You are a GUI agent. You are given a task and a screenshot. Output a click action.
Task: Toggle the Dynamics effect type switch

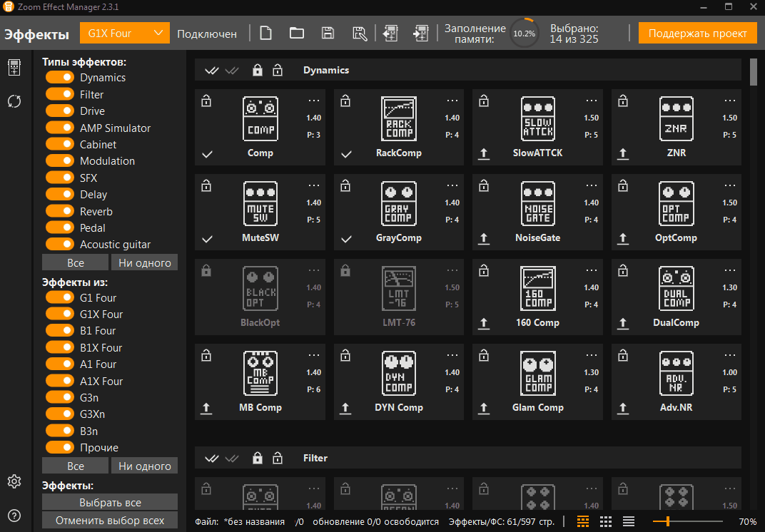(x=60, y=78)
